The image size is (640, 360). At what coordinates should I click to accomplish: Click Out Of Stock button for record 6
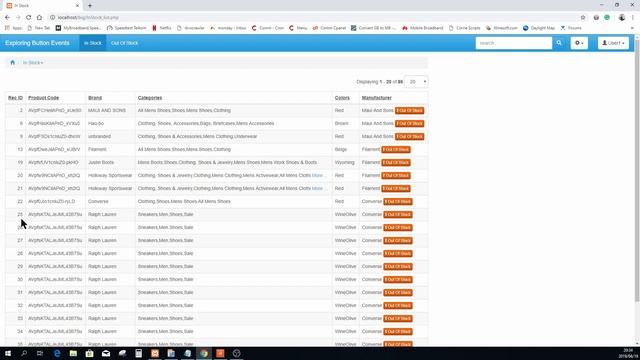tap(409, 124)
